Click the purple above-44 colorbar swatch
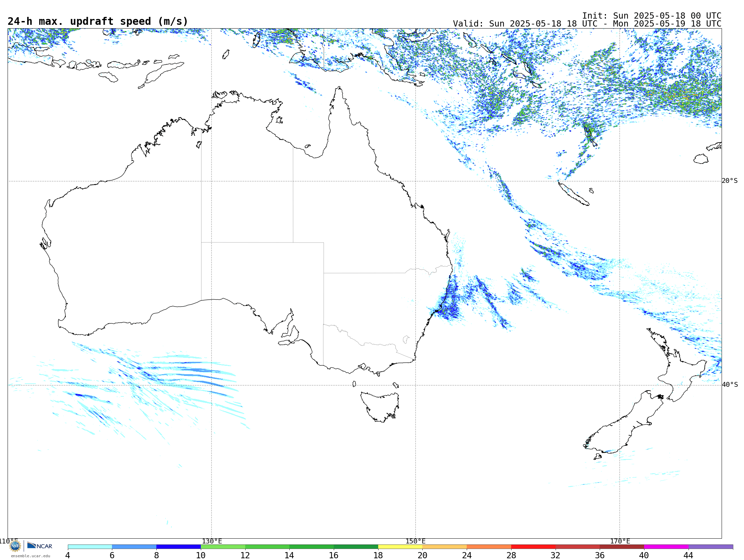The width and height of the screenshot is (744, 560). click(x=711, y=547)
